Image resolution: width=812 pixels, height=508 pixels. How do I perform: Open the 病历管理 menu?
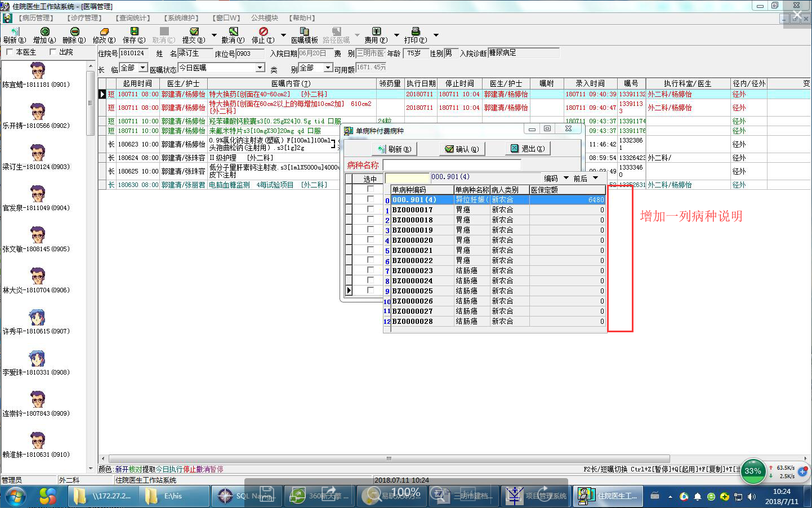(x=35, y=18)
